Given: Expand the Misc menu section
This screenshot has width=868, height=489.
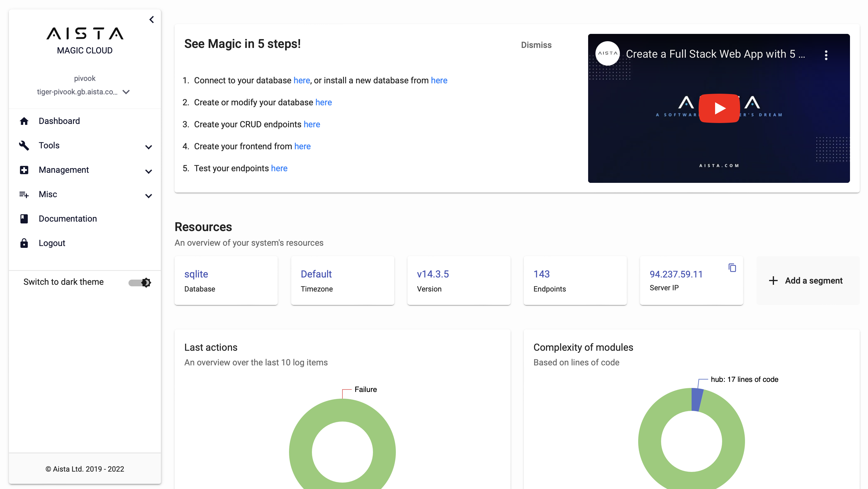Looking at the screenshot, I should pyautogui.click(x=48, y=194).
